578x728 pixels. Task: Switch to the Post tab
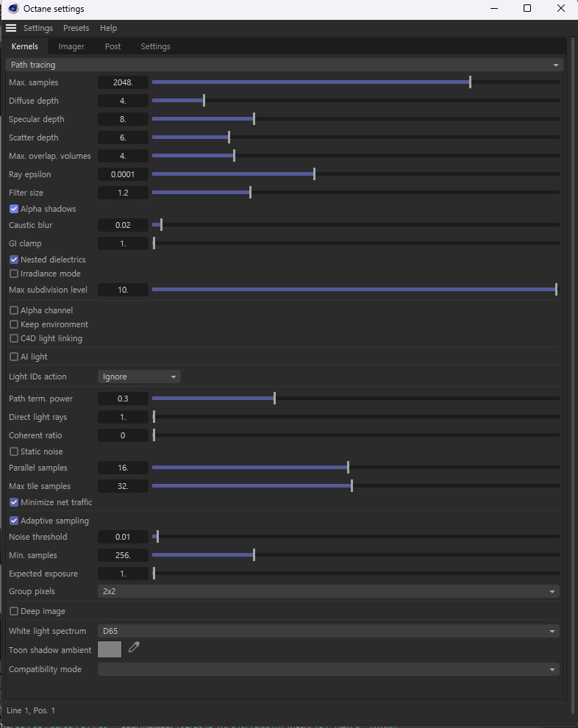[113, 46]
